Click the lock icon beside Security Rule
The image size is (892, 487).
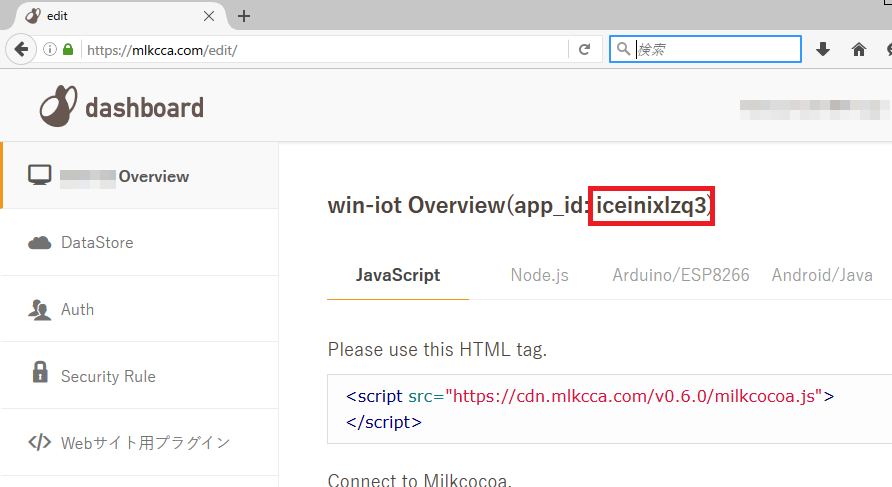40,372
